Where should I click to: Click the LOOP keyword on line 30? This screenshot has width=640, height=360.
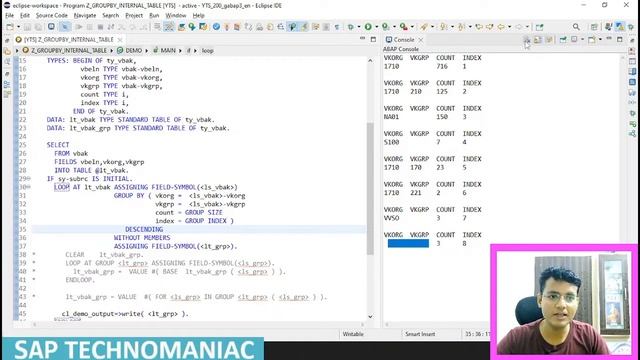click(62, 187)
